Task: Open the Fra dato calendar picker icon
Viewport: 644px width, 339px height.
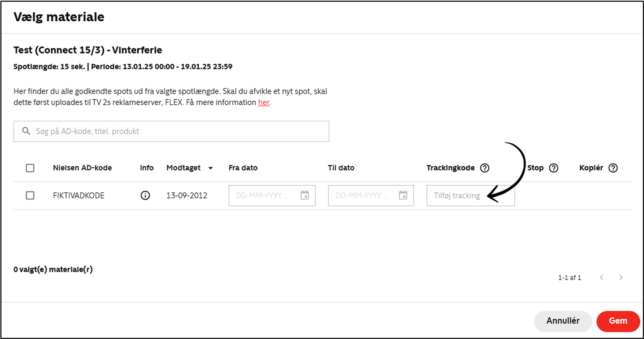Action: click(305, 195)
